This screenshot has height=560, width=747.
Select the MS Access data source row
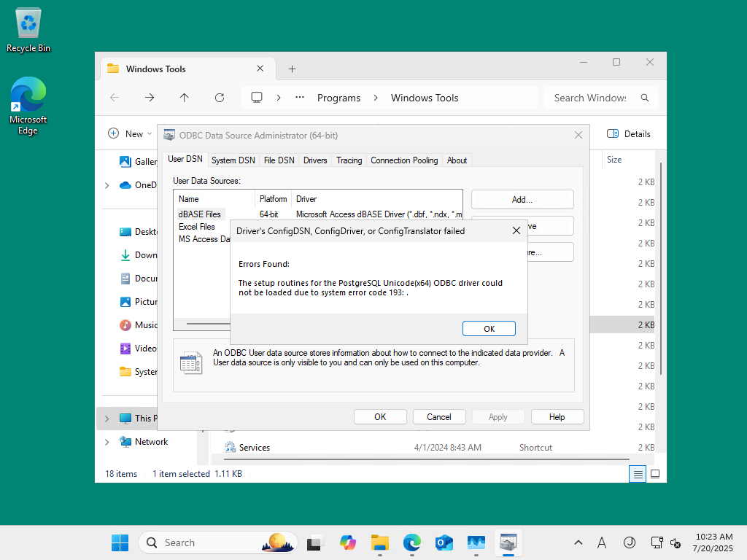click(204, 239)
